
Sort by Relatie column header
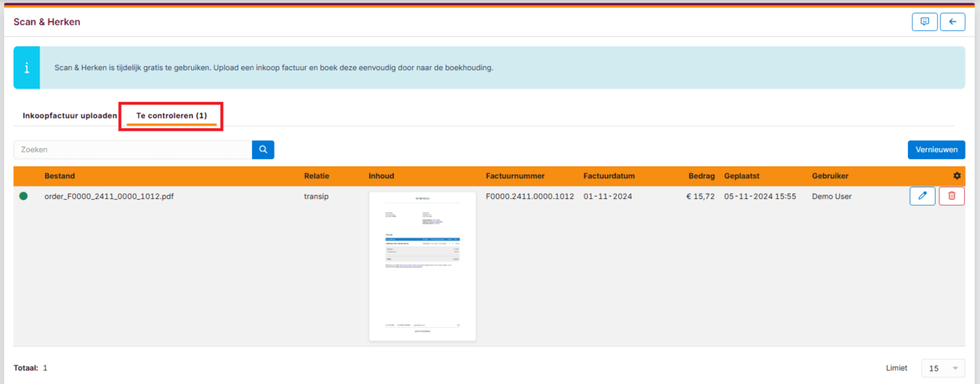pos(317,176)
